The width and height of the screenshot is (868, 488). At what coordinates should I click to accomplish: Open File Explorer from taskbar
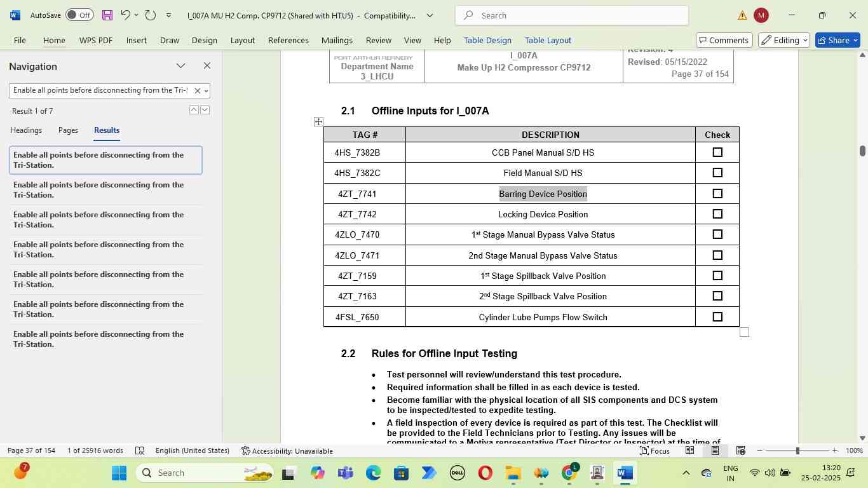513,473
